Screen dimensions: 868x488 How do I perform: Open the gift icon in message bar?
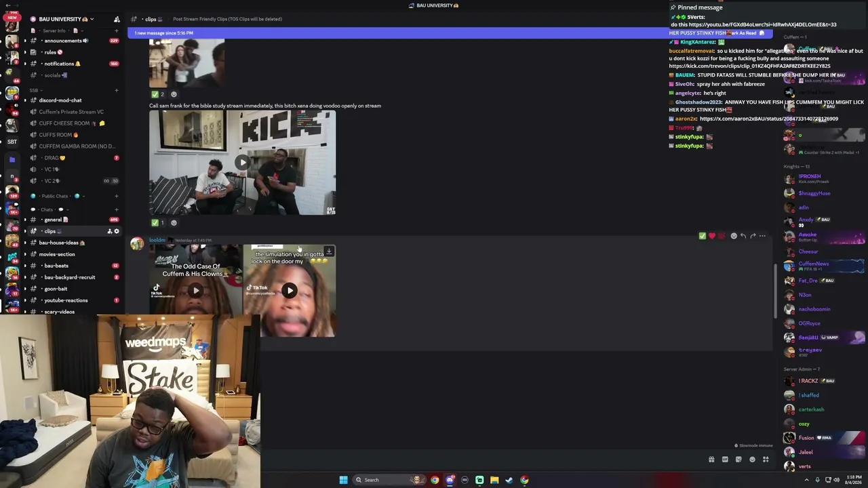tap(711, 460)
